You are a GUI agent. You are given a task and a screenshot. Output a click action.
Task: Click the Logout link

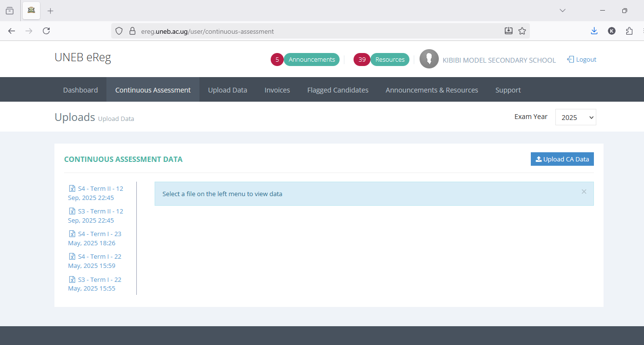[x=581, y=59]
